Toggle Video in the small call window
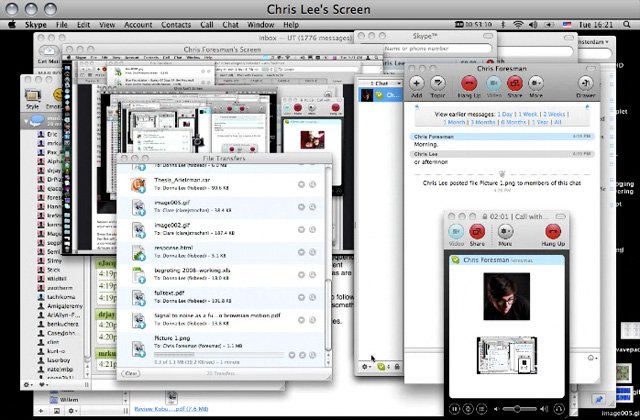Viewport: 640px width, 420px height. point(456,231)
